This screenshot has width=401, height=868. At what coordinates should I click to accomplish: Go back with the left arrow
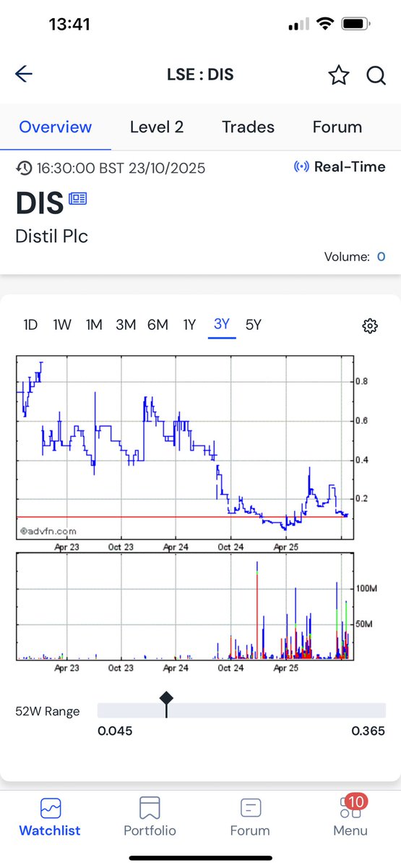click(x=24, y=74)
